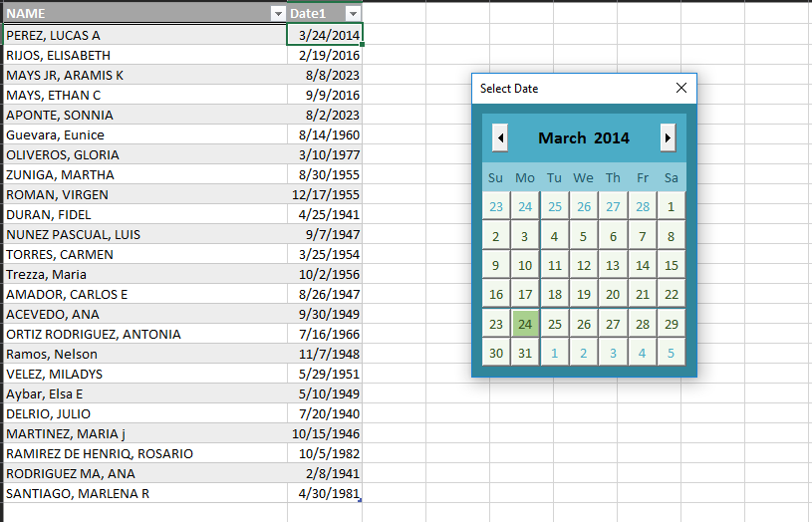Select the cell ORTIZ RODRIGUEZ, ANTONIA

pos(145,334)
